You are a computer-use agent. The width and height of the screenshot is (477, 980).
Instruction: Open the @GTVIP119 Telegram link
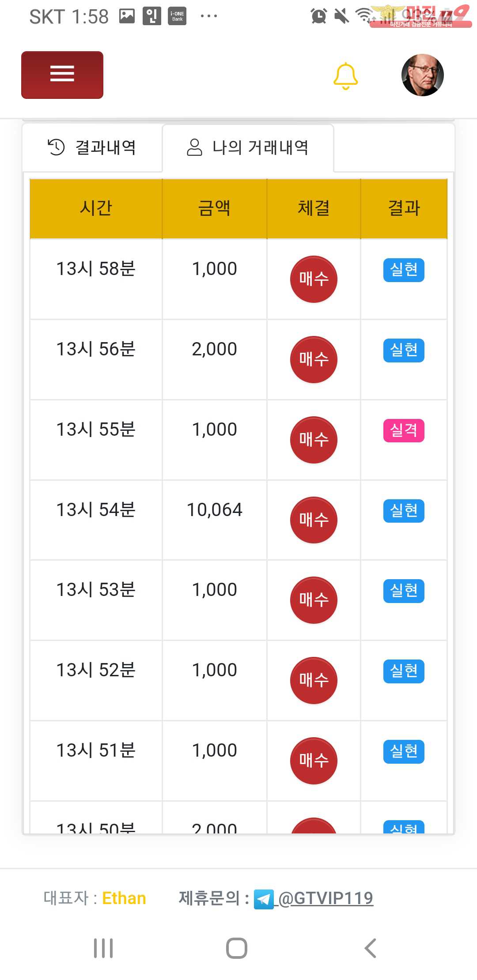coord(326,898)
